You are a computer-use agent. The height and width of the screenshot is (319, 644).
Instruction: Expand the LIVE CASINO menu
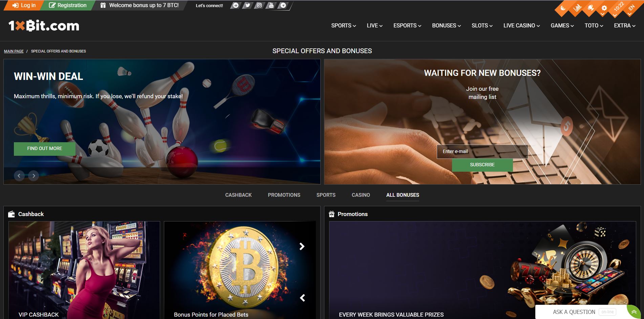(x=521, y=26)
